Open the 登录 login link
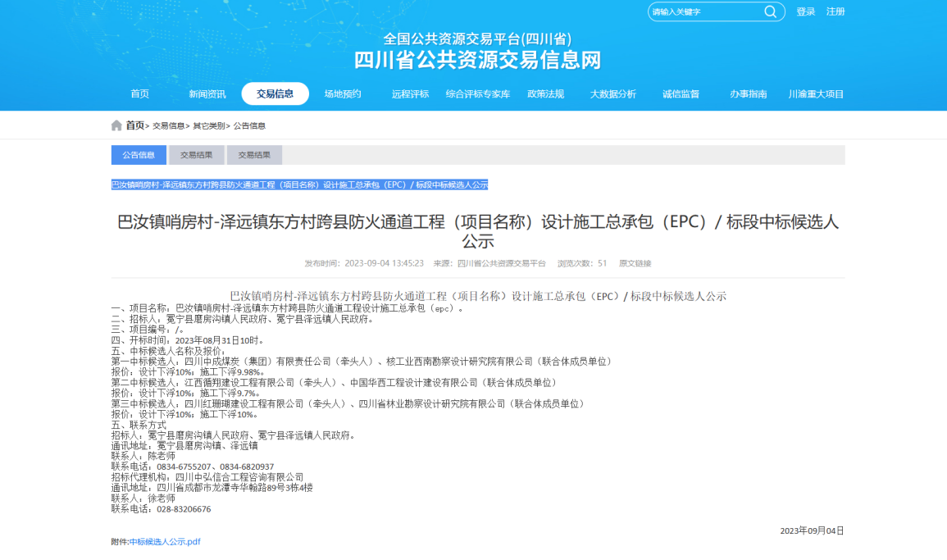The image size is (947, 560). click(805, 12)
